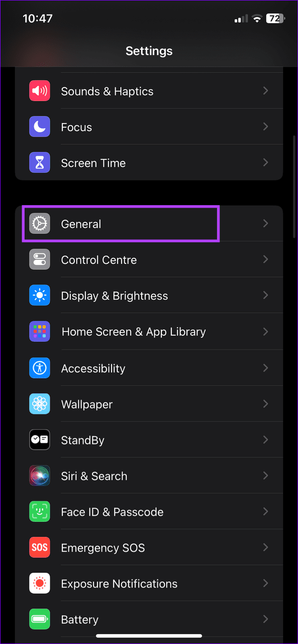
Task: Tap the Sounds & Haptics speaker icon
Action: coord(39,91)
